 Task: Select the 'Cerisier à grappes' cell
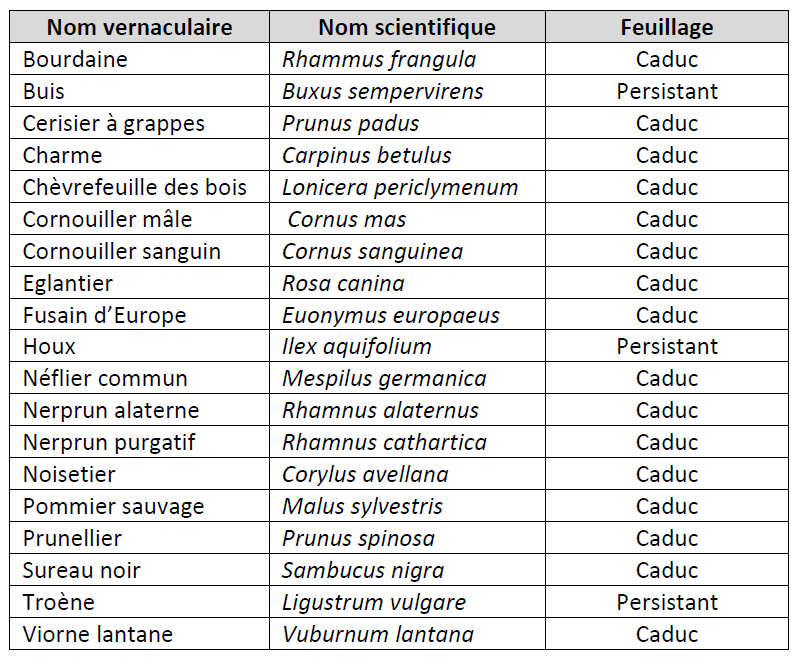(114, 124)
